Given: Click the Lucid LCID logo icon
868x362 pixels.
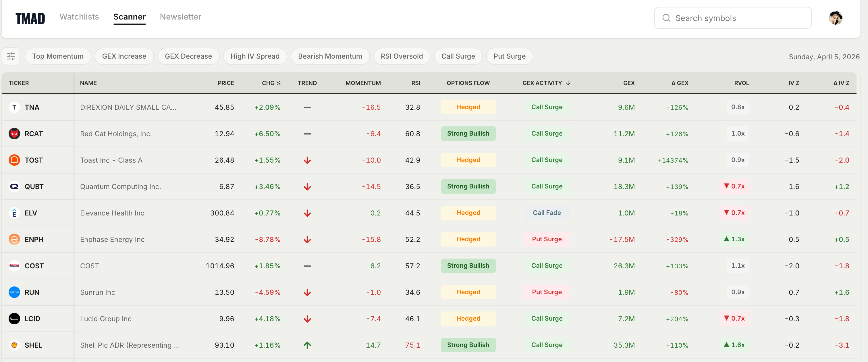Looking at the screenshot, I should tap(14, 319).
